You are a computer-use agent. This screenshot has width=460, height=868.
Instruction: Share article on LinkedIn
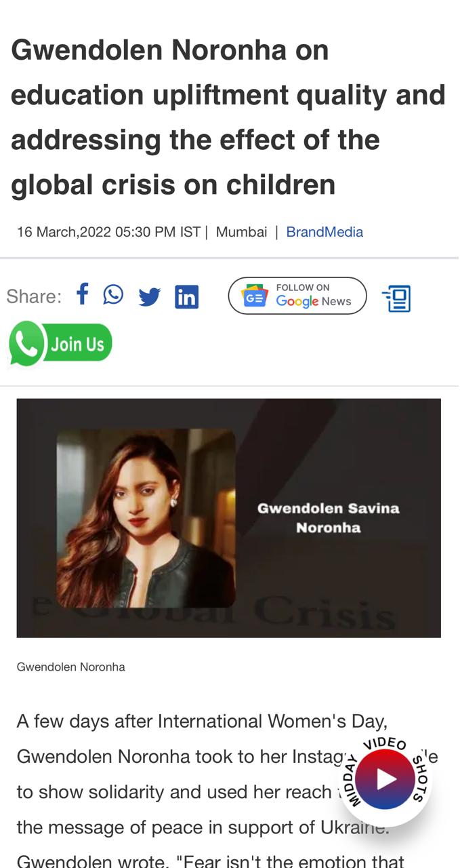tap(186, 297)
